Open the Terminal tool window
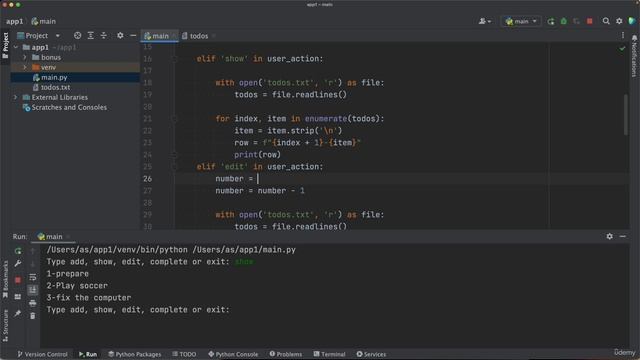The height and width of the screenshot is (360, 640). click(x=329, y=354)
